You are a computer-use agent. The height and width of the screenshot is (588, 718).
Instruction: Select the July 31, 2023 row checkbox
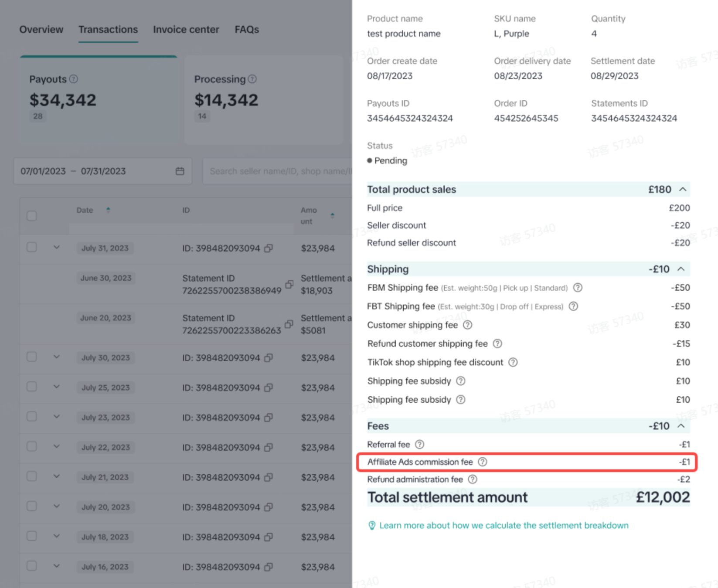(x=32, y=247)
